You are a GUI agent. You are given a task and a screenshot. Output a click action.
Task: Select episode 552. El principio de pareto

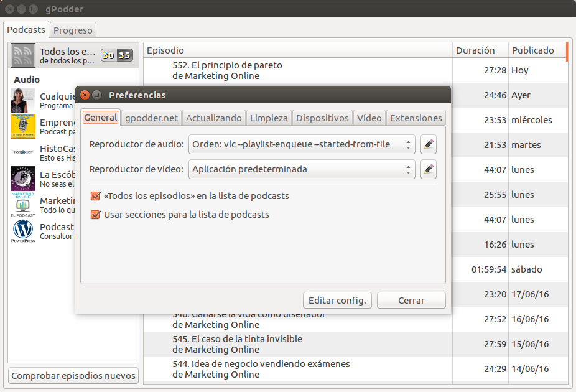298,70
